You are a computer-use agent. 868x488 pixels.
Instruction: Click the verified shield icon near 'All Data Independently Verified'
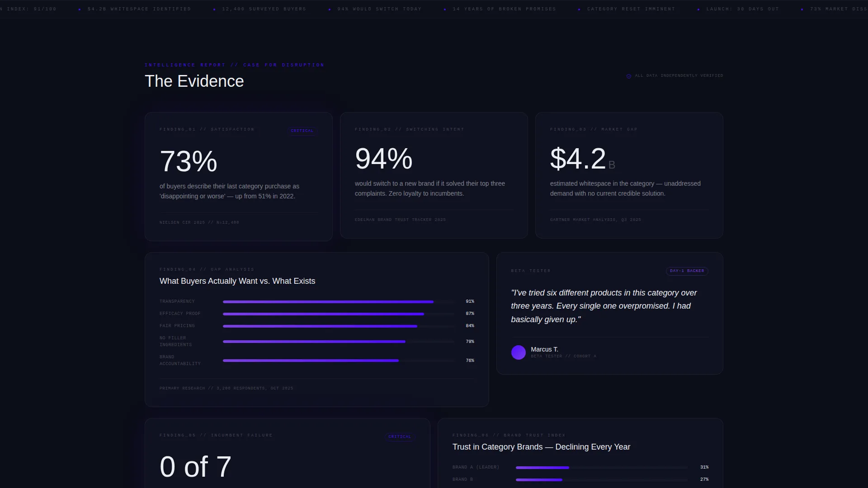[628, 76]
